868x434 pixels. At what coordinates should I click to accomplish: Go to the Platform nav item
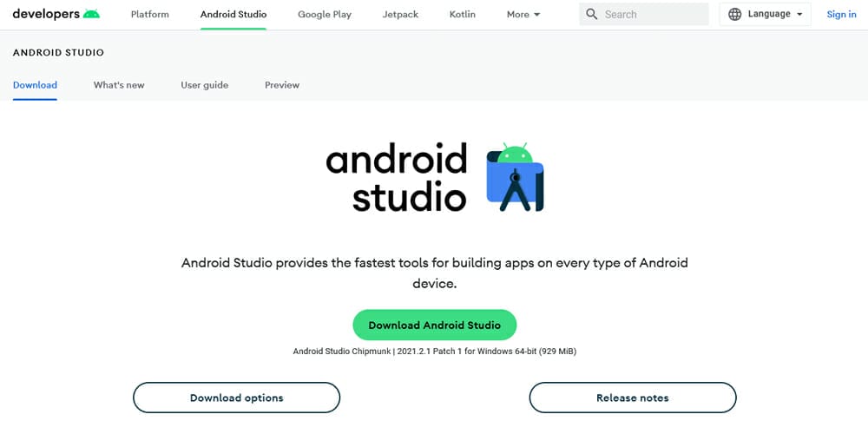150,15
